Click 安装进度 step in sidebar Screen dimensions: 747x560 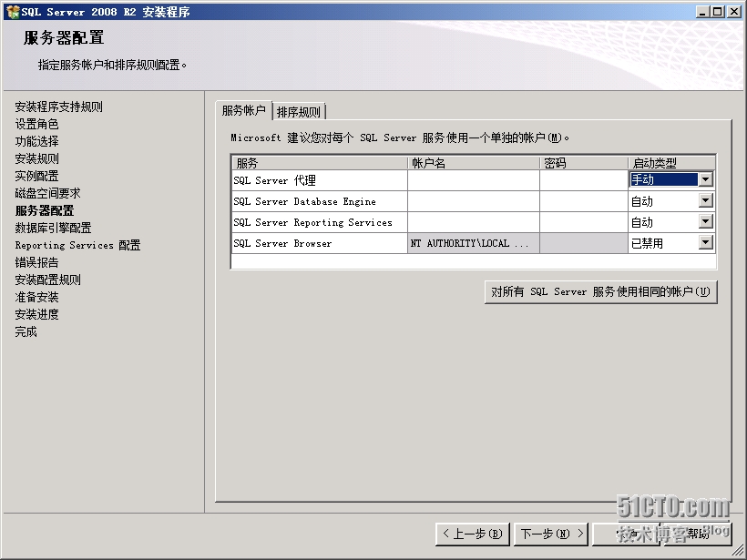point(36,314)
